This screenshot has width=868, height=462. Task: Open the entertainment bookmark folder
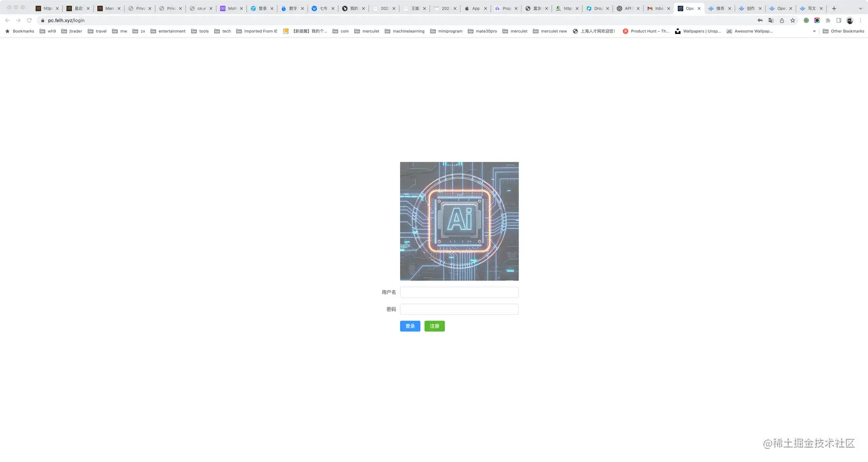tap(168, 31)
